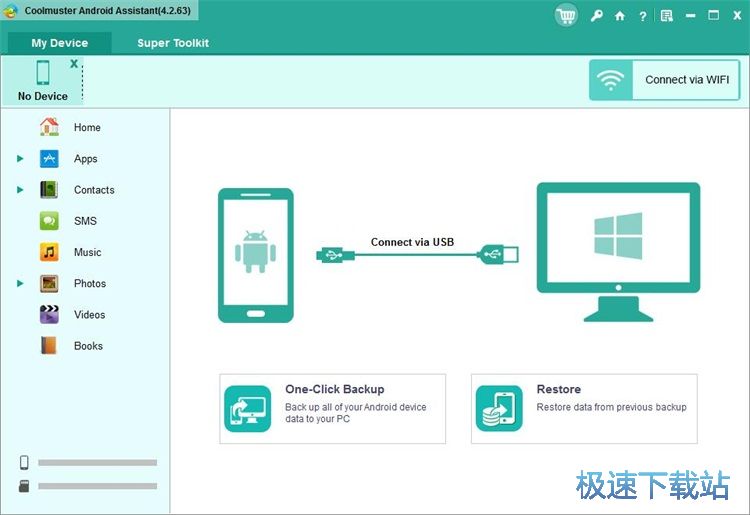Screen dimensions: 750x515
Task: Select Books label in the sidebar
Action: coord(88,346)
